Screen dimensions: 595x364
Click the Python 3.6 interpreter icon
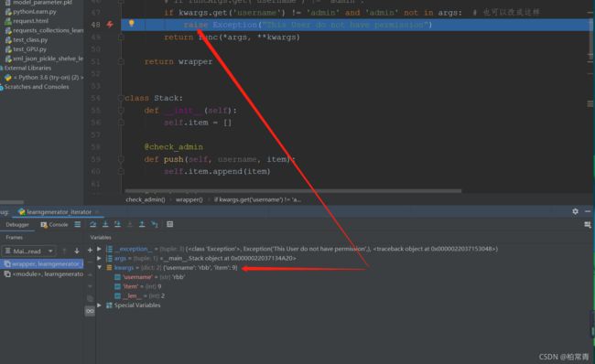tap(8, 78)
